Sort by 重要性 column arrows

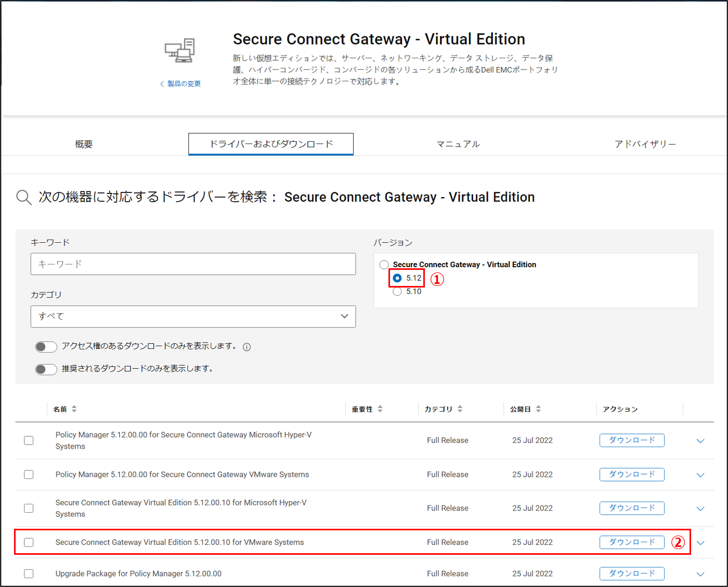[380, 409]
